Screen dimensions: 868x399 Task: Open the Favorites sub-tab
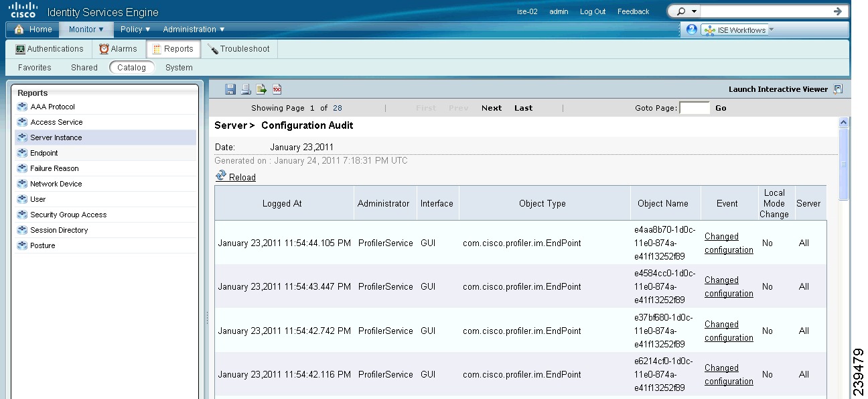click(35, 68)
